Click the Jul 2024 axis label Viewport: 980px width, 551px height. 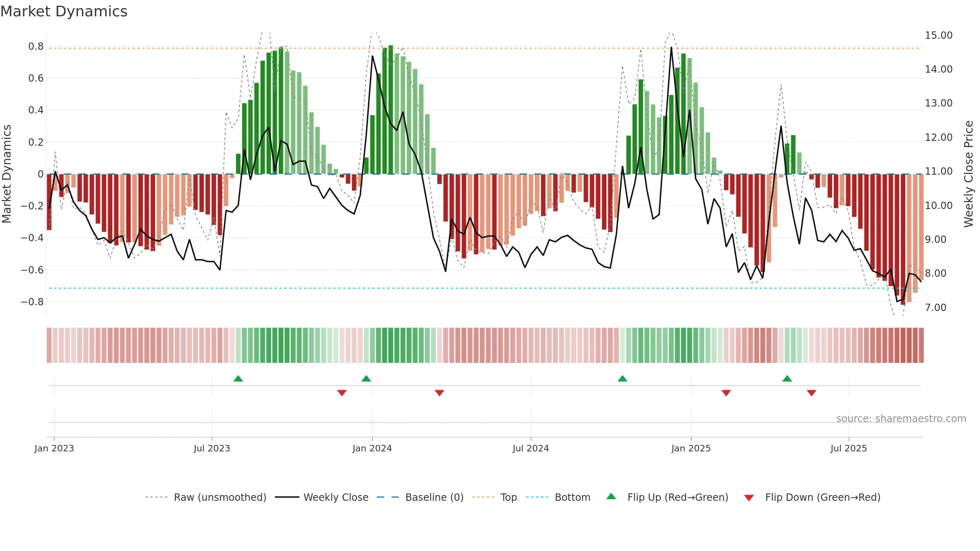click(x=531, y=448)
